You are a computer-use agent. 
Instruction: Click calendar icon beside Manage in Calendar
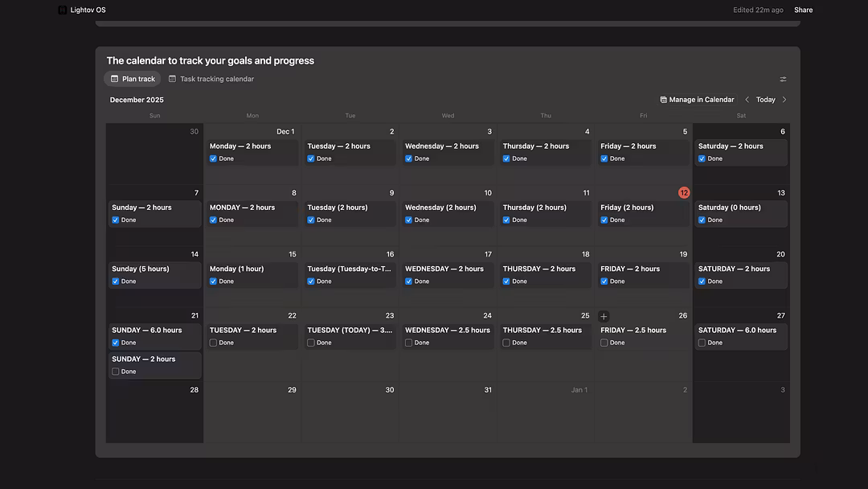[x=663, y=100]
